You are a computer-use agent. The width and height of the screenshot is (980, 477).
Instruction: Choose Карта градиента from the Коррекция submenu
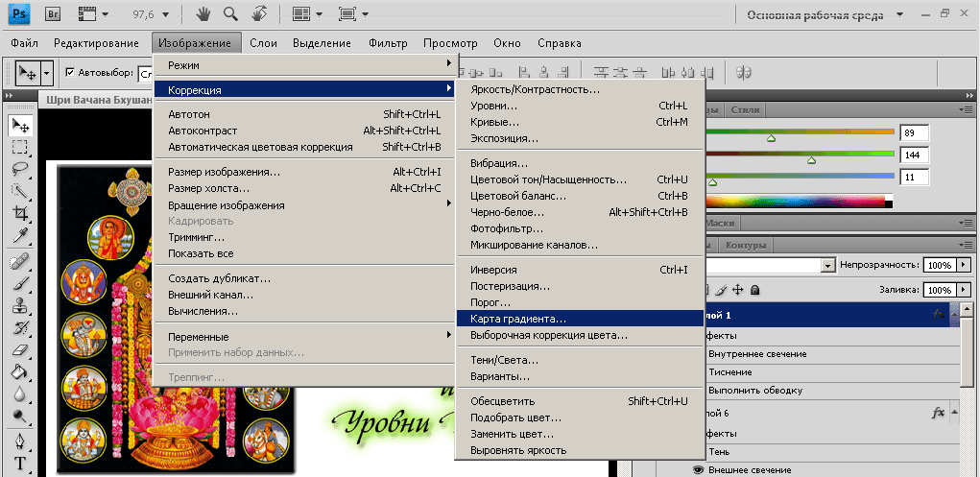(580, 319)
